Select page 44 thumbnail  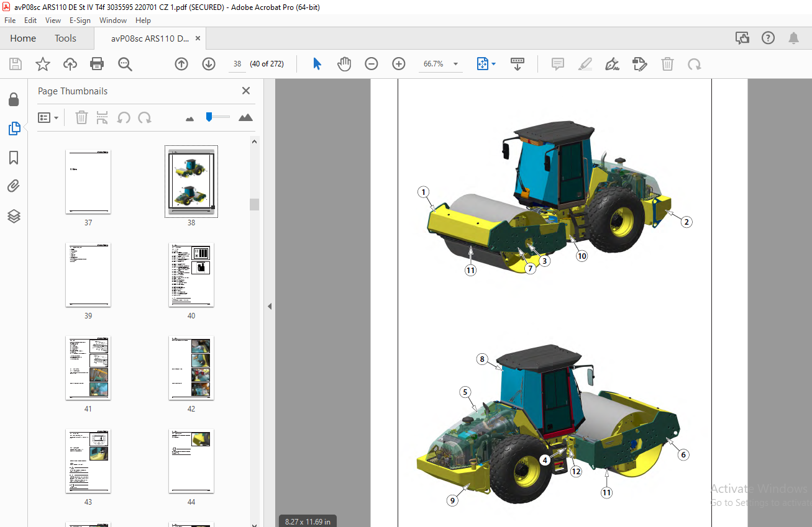(191, 461)
